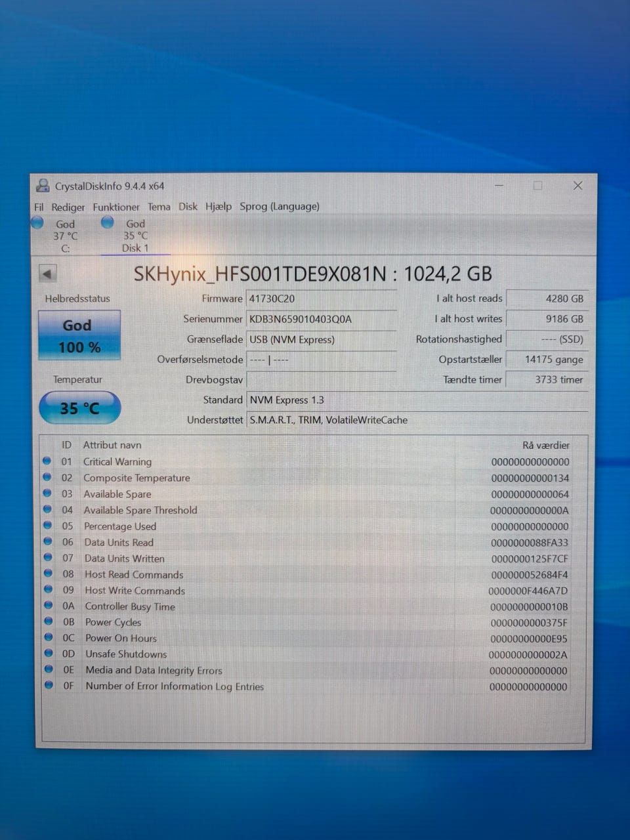Screen dimensions: 630x840
Task: Click the Opstartstæller value 14175 gange
Action: 547,360
